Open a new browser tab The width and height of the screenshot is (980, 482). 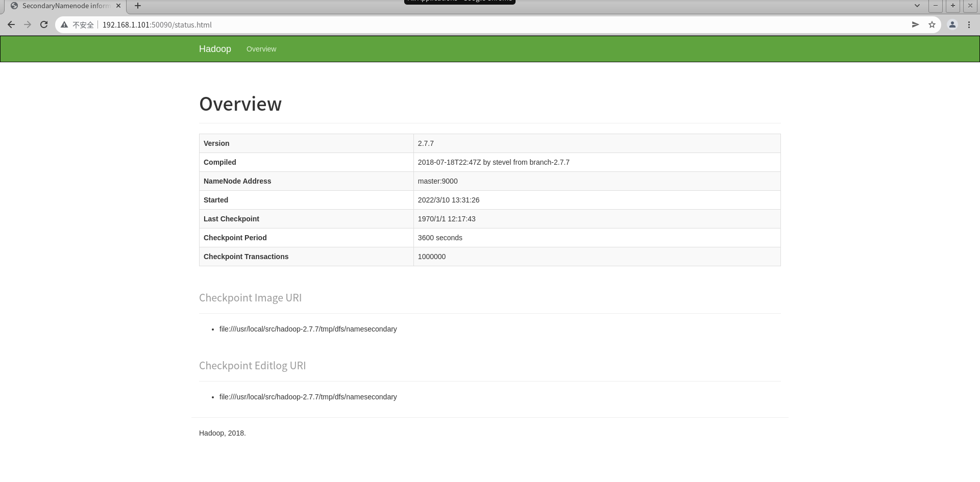point(138,6)
